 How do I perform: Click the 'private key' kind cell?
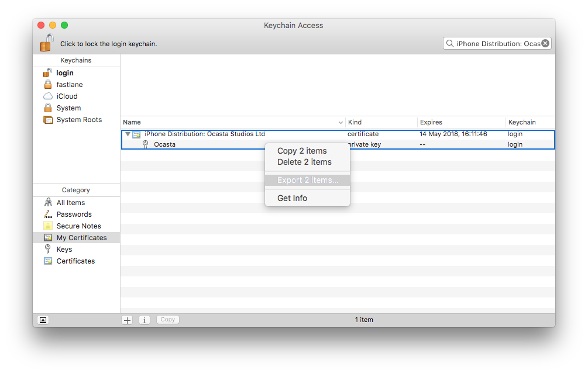coord(365,144)
